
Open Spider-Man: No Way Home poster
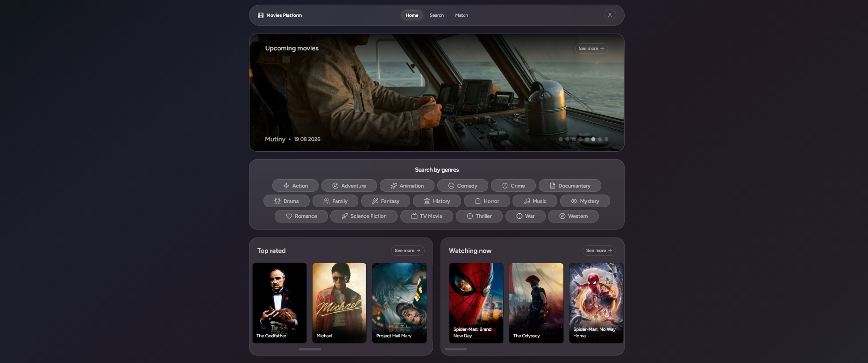tap(596, 303)
